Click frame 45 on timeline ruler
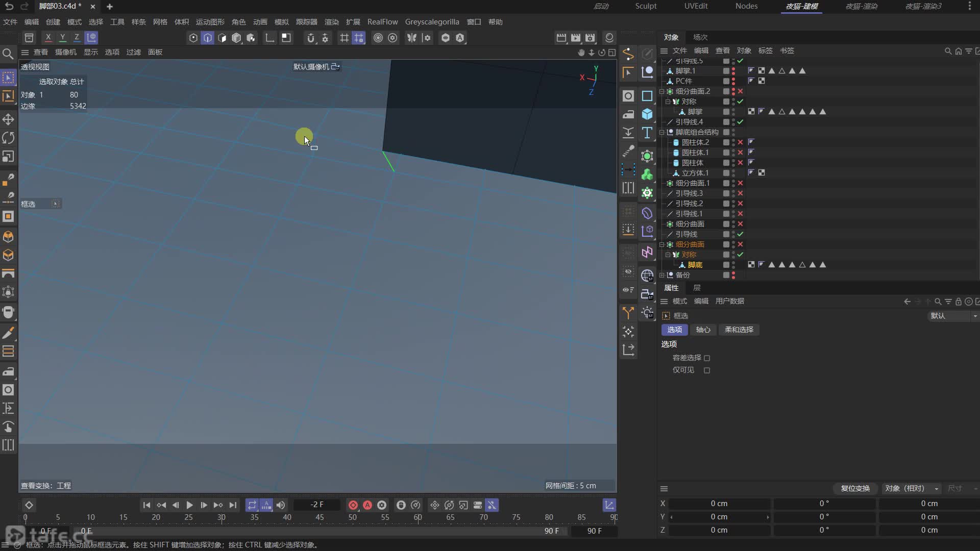Viewport: 980px width, 551px height. [x=320, y=517]
